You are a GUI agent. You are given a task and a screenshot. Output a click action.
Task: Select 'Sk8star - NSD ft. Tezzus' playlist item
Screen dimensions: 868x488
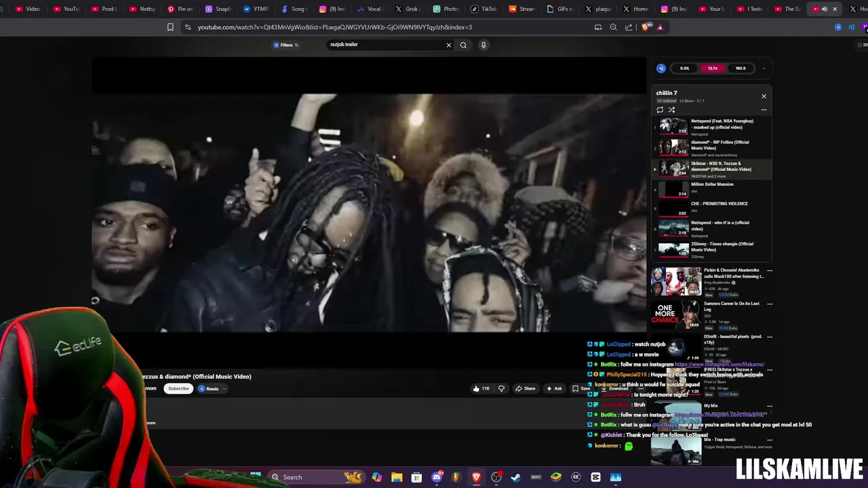(712, 169)
